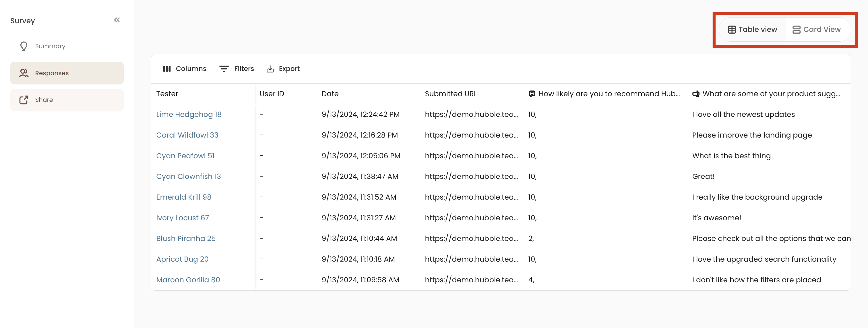Sort by the Date column header
Viewport: 868px width, 328px height.
[368, 94]
